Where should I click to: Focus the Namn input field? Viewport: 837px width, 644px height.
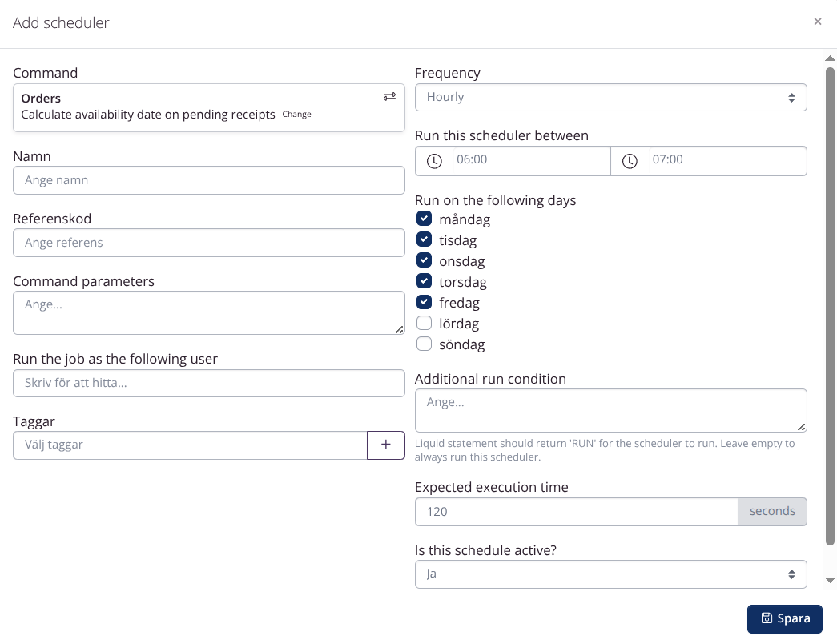tap(209, 180)
